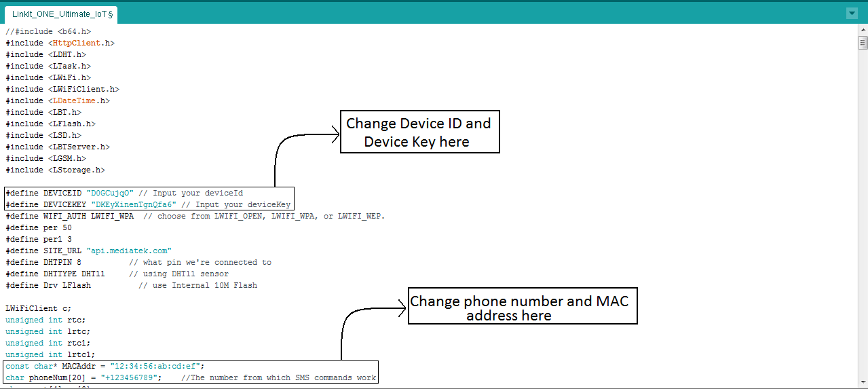Place cursor in the DEVICEID string value
This screenshot has width=868, height=389.
[110, 193]
